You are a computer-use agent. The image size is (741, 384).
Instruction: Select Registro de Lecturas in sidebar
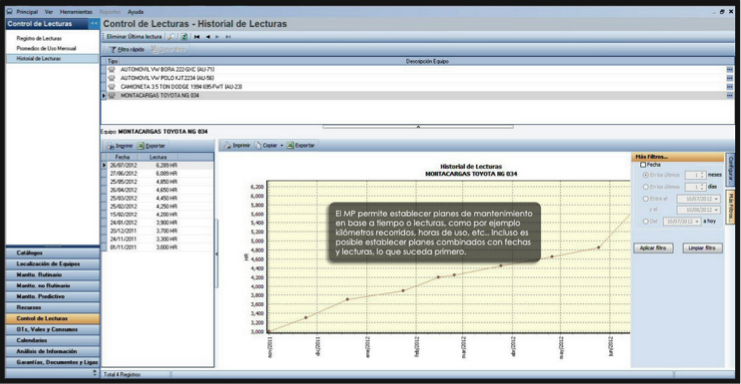(39, 38)
